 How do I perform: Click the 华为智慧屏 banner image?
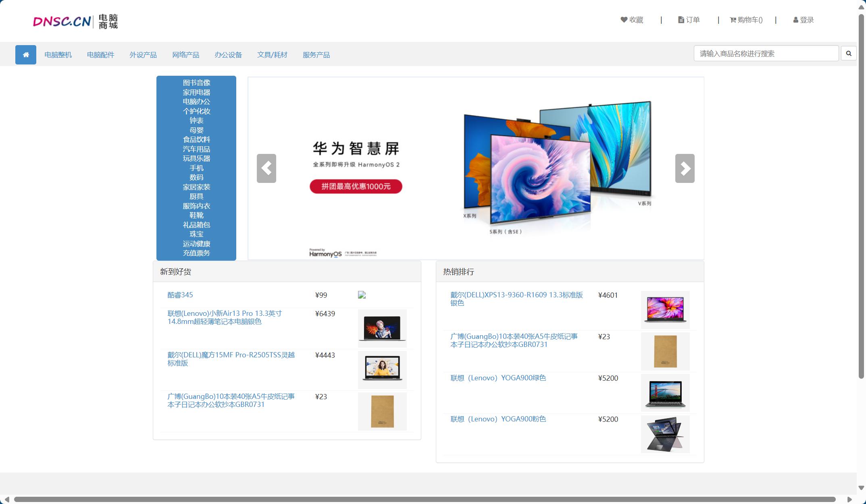476,168
